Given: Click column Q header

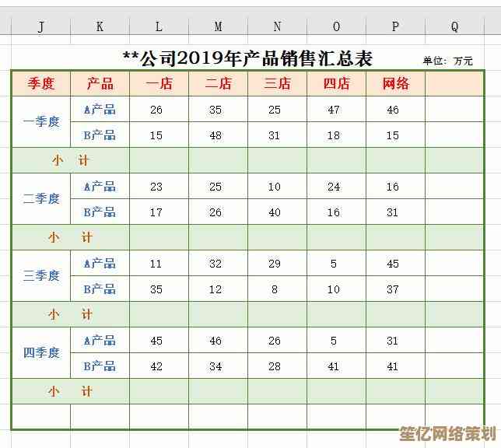Looking at the screenshot, I should [x=454, y=27].
